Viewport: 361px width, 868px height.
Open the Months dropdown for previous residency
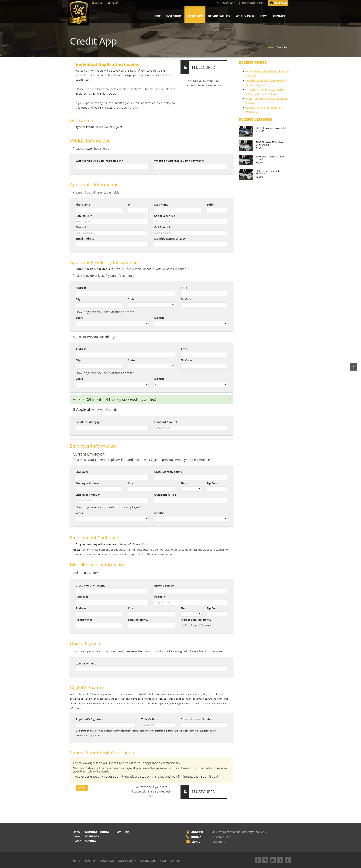(190, 385)
